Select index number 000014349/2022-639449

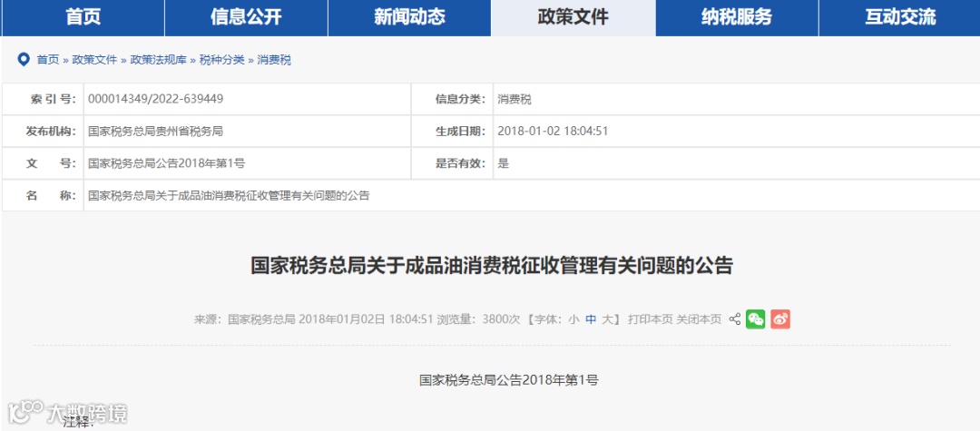(x=156, y=99)
